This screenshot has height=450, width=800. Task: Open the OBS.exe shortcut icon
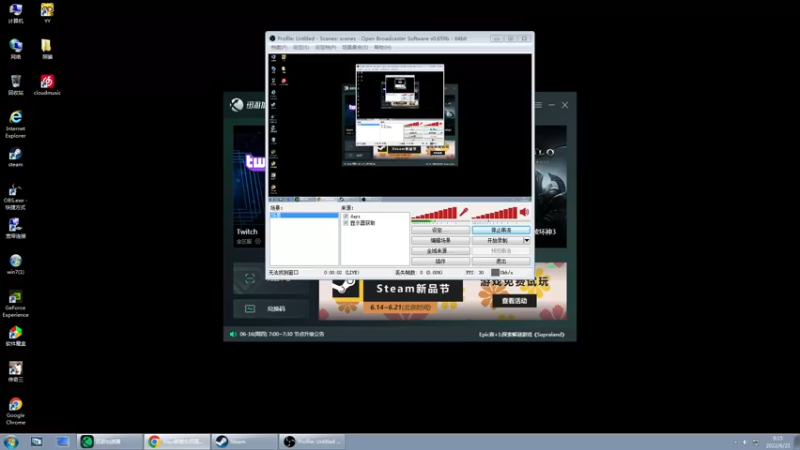(15, 196)
